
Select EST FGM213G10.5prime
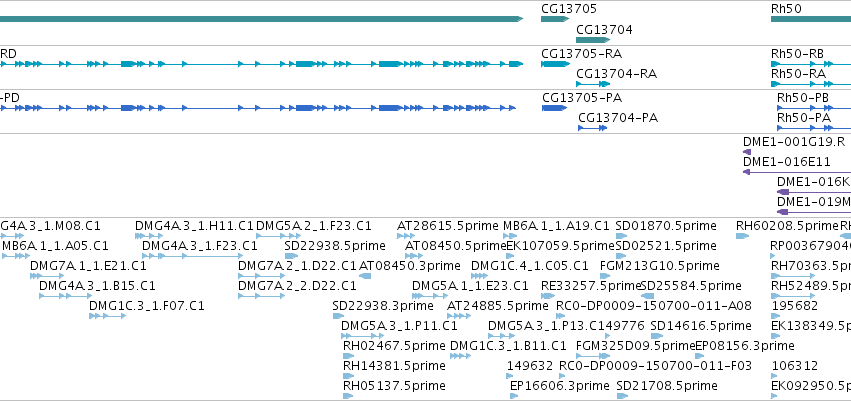coord(606,276)
